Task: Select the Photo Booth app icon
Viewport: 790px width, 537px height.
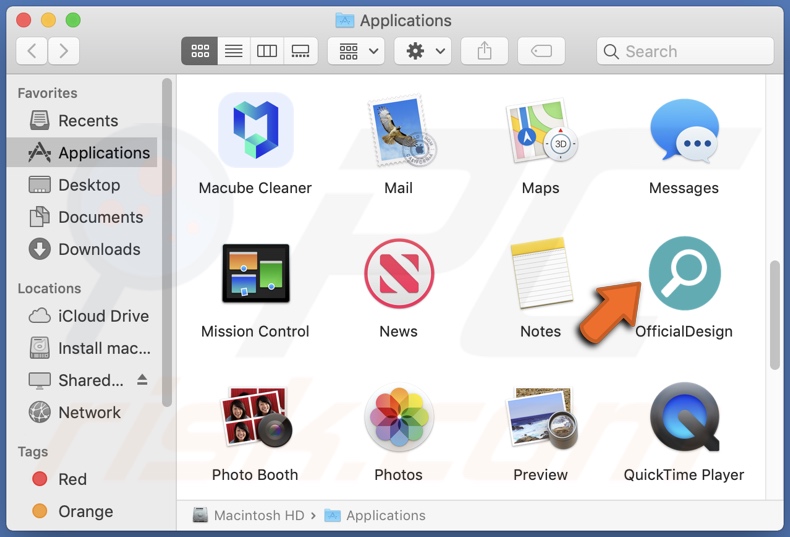Action: (x=256, y=417)
